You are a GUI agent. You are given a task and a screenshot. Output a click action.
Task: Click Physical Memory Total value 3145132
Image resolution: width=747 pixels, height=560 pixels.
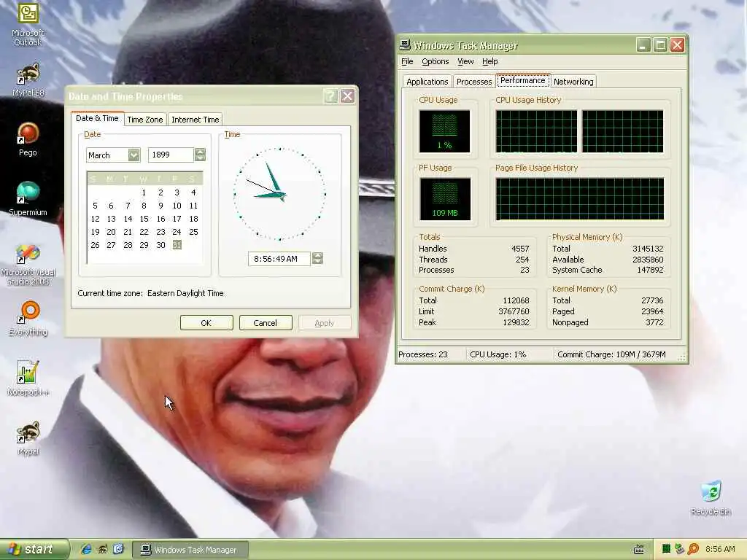click(x=648, y=249)
